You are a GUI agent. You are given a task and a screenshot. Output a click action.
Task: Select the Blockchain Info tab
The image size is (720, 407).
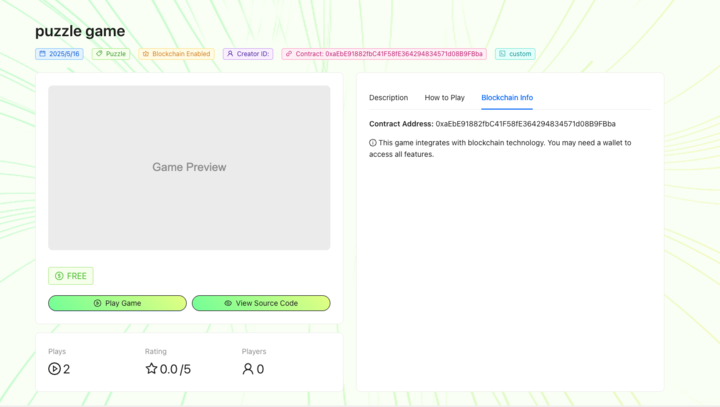(x=507, y=97)
